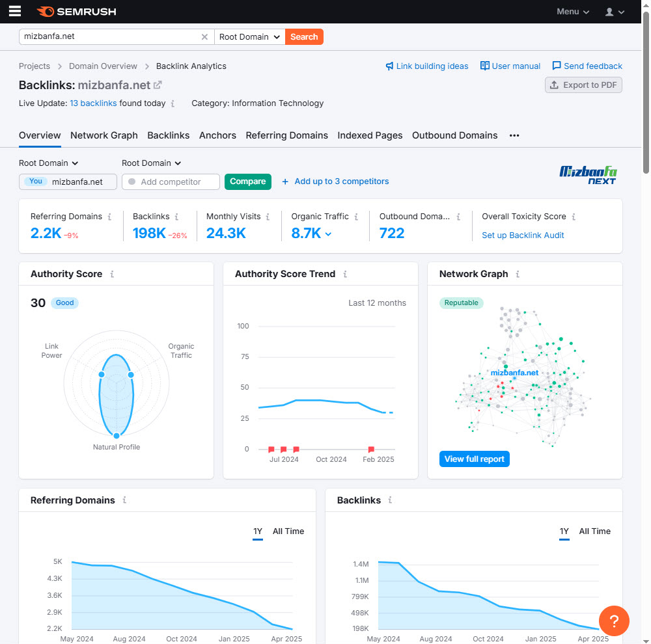The width and height of the screenshot is (651, 644).
Task: Open the User manual link
Action: coord(510,66)
